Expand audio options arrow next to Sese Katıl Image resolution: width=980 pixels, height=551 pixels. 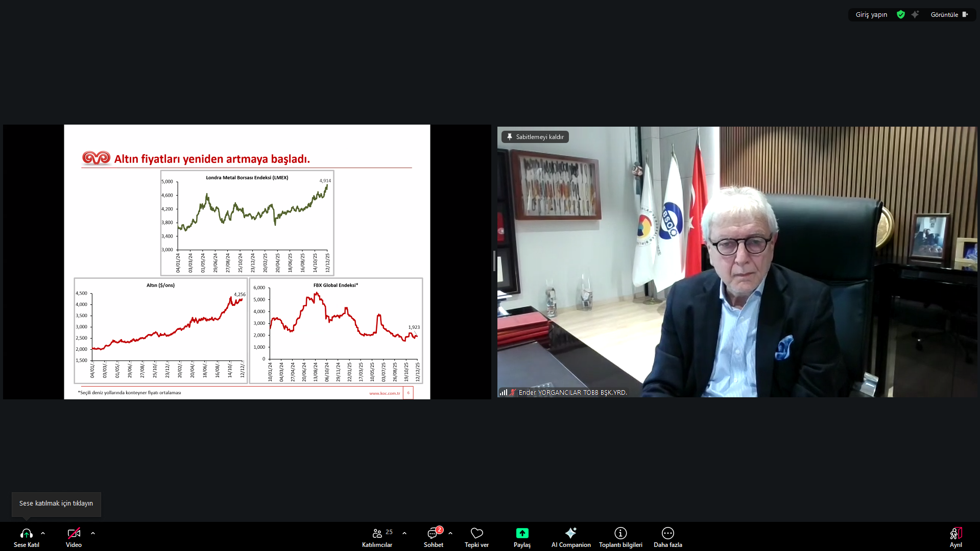click(x=43, y=533)
